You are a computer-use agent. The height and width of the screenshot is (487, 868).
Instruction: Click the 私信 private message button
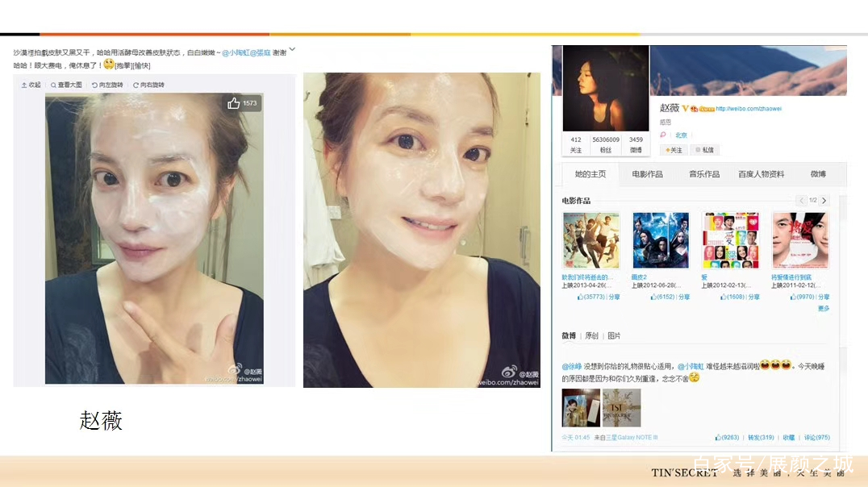tap(705, 150)
